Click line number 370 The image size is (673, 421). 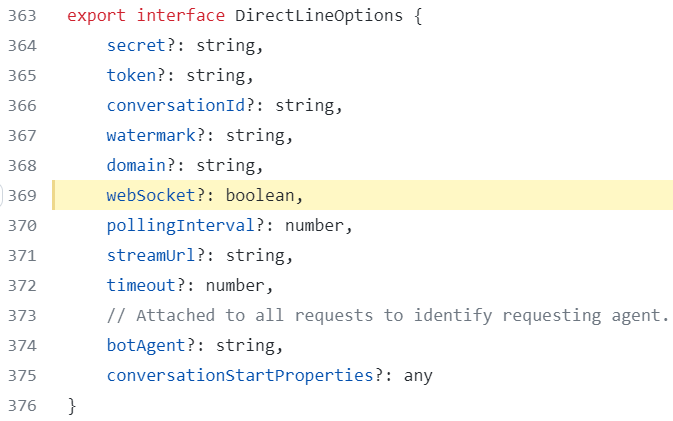point(22,226)
